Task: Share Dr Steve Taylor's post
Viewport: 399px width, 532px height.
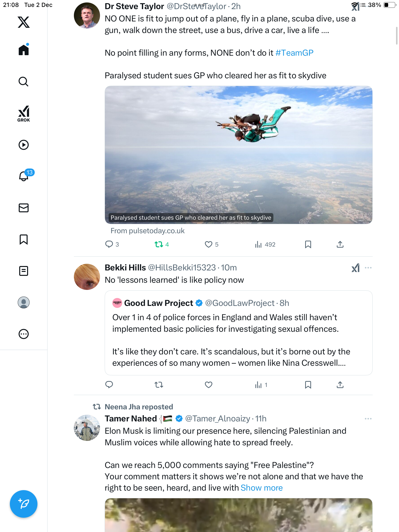Action: 340,244
